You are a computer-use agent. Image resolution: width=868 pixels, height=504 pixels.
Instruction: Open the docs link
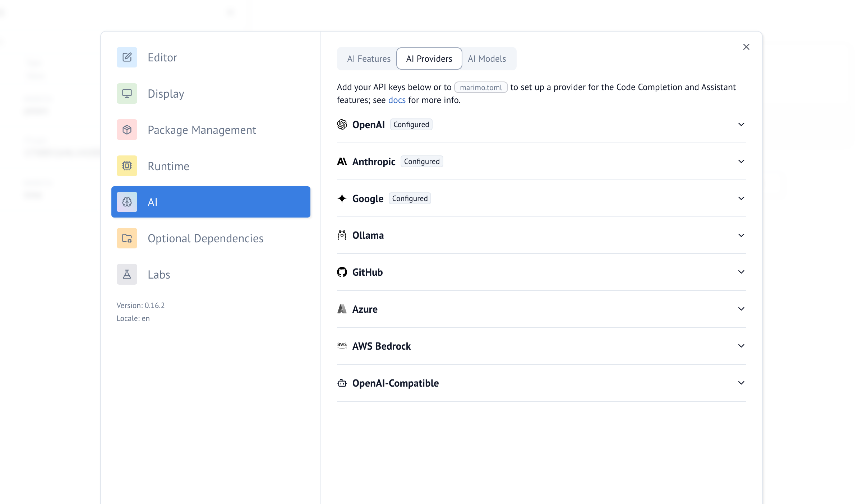(x=397, y=100)
